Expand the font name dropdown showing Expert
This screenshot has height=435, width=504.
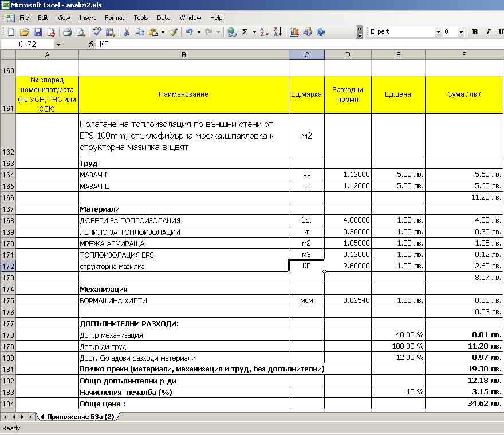(438, 32)
